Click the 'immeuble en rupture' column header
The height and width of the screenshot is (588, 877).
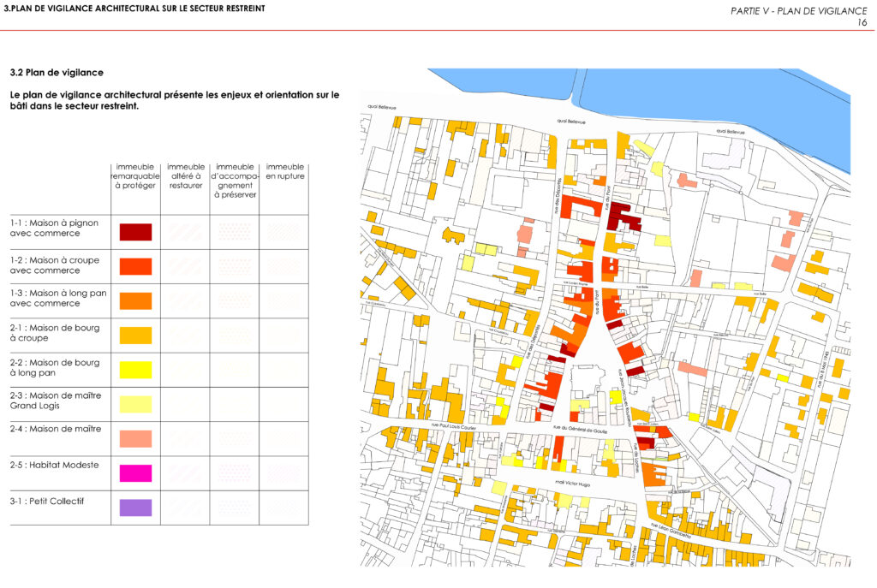tap(284, 171)
